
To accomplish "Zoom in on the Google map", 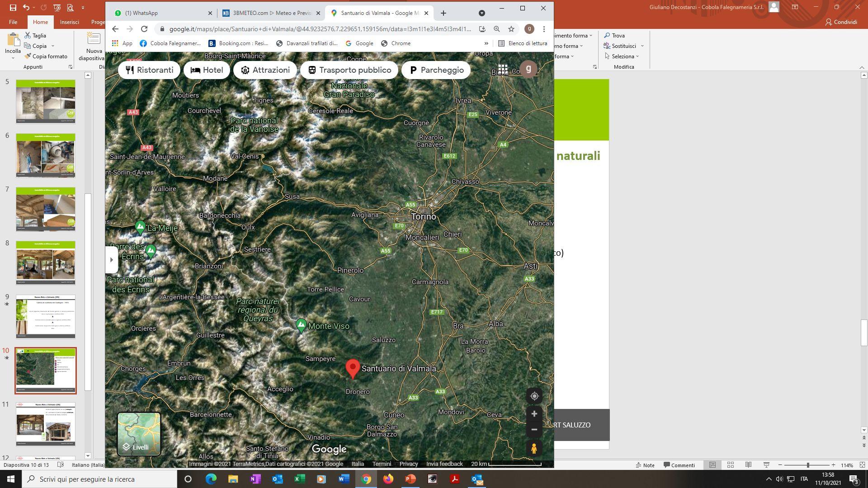I will tap(534, 414).
